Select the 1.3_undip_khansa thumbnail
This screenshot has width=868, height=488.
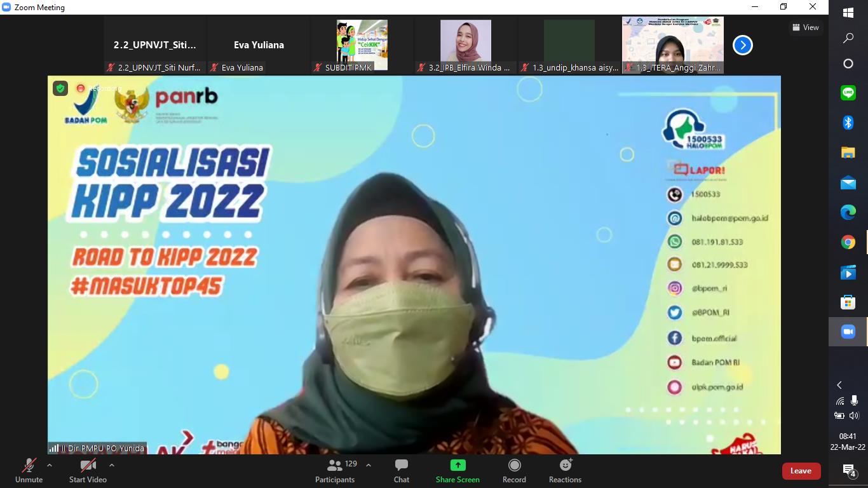tap(569, 45)
